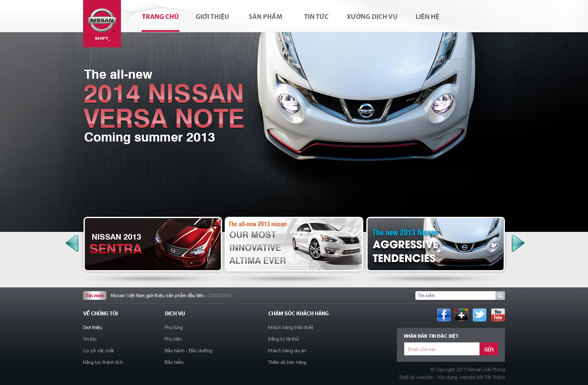Open the Bảo hiểm link
The height and width of the screenshot is (385, 588).
click(174, 362)
